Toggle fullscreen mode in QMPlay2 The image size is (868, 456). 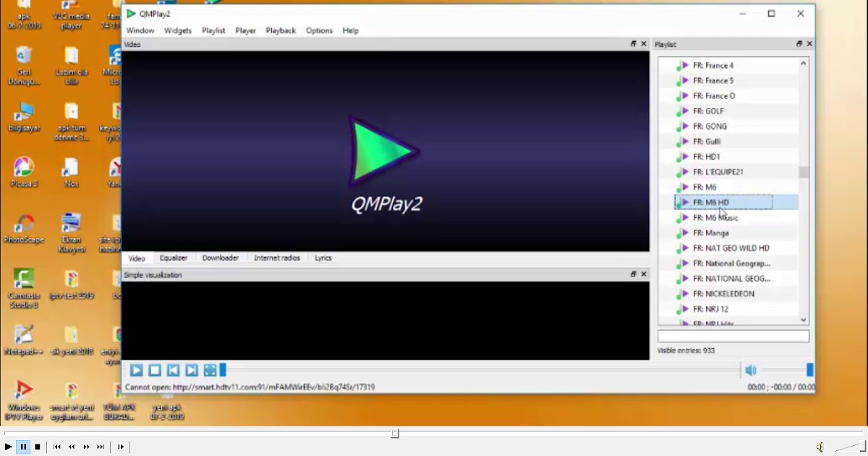point(210,371)
